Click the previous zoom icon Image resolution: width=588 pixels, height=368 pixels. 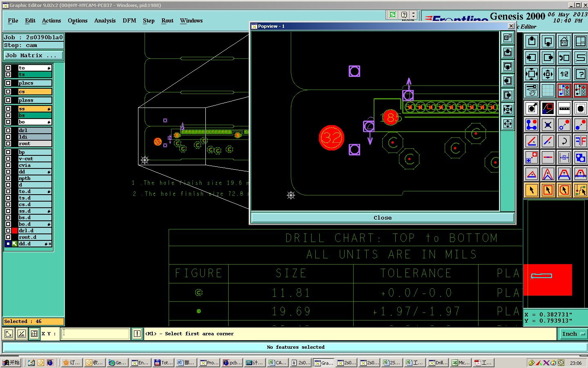click(x=564, y=58)
